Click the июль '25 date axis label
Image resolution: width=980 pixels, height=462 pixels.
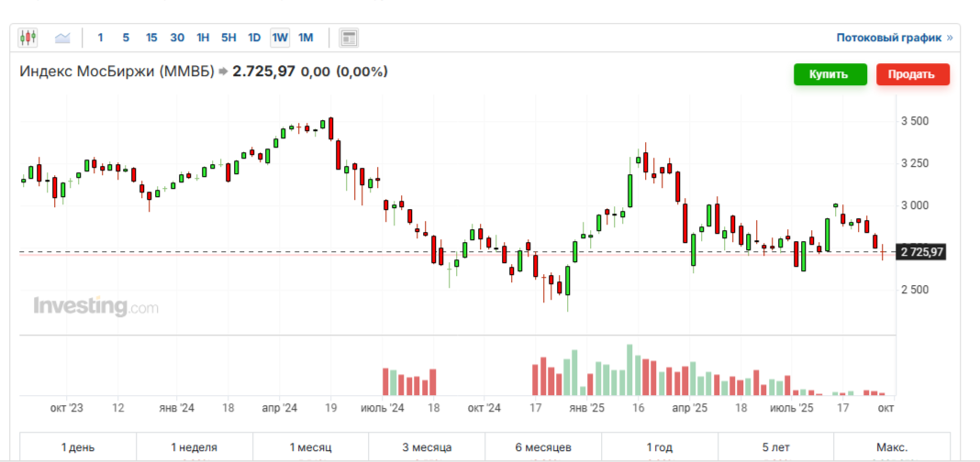click(792, 408)
